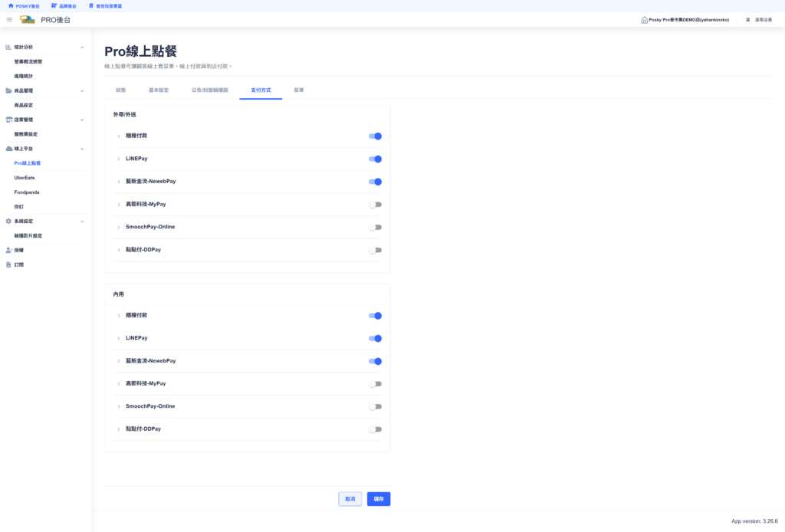Click the cloud icon beside 線上平台
Viewport: 785px width, 532px height.
click(x=8, y=149)
